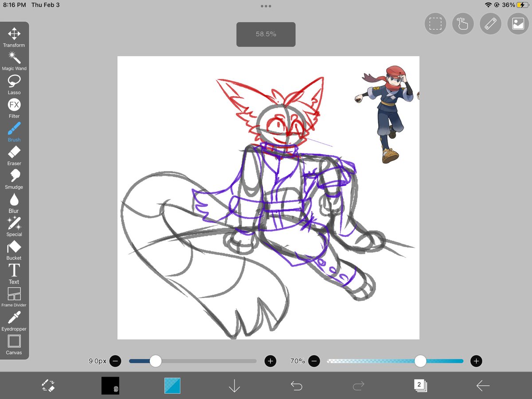This screenshot has width=532, height=399.
Task: Open brush settings black thumbnail
Action: [x=110, y=386]
